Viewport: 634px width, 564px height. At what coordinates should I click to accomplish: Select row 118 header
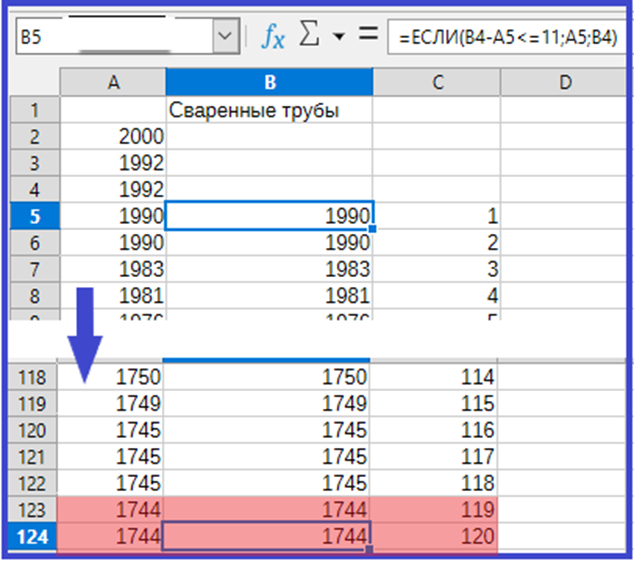34,377
